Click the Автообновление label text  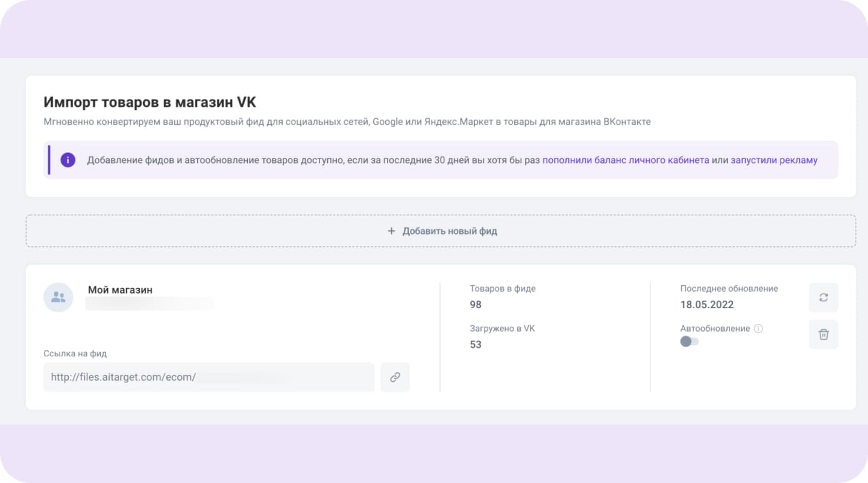coord(715,329)
